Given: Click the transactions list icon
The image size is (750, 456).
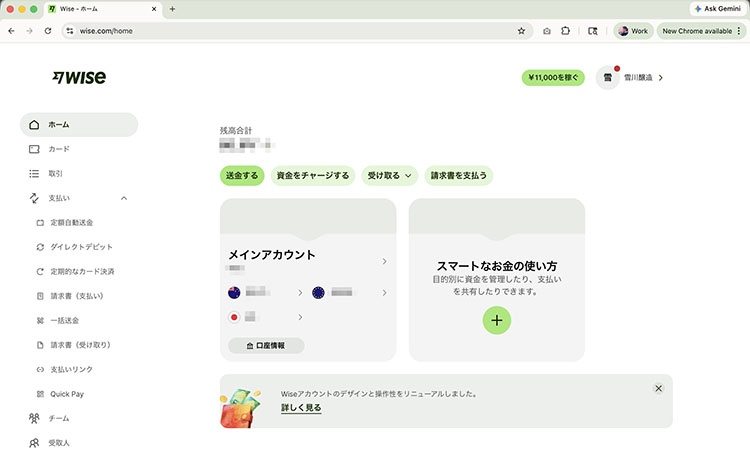Looking at the screenshot, I should pyautogui.click(x=34, y=173).
